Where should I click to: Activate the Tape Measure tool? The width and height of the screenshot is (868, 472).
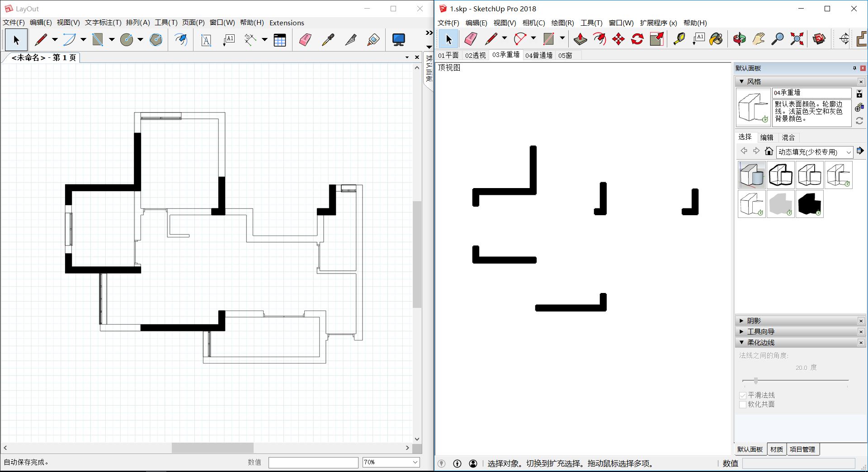click(679, 39)
